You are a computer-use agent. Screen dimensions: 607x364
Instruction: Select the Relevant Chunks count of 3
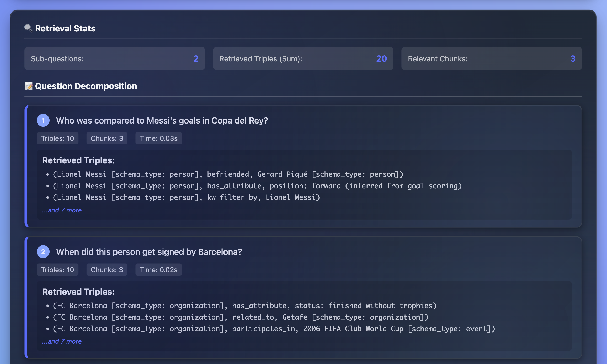pyautogui.click(x=491, y=58)
